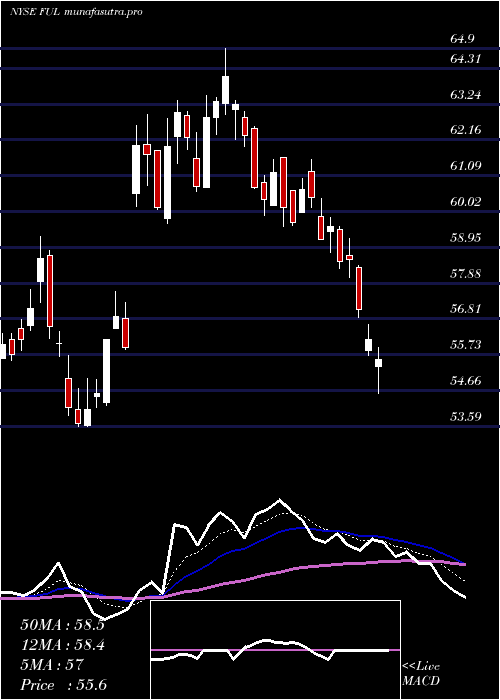Viewport: 500px width, 700px height.
Task: Select the 63.24 price level label
Action: click(x=466, y=95)
